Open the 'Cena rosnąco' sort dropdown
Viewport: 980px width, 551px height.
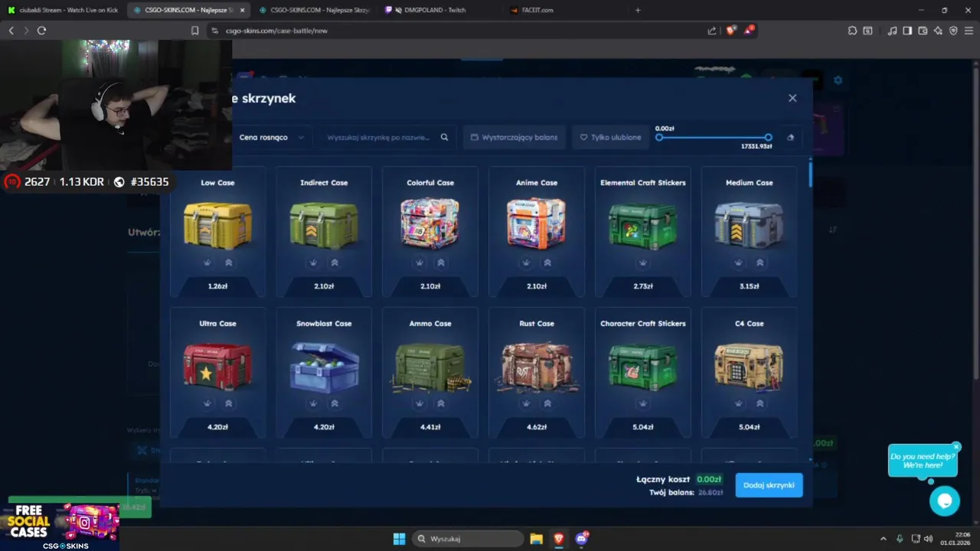271,138
